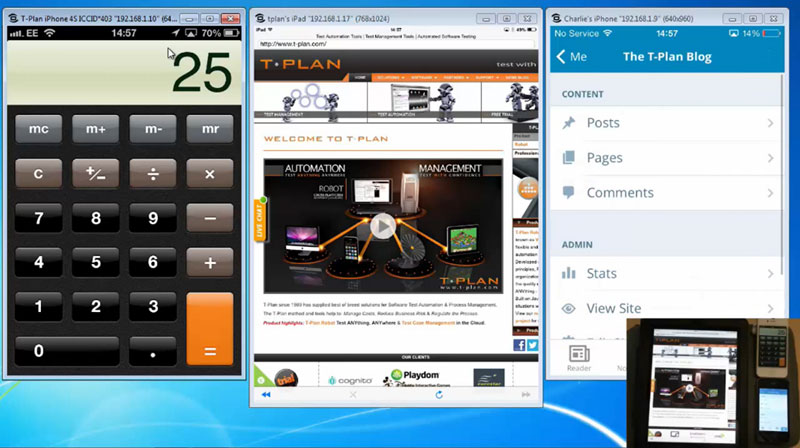This screenshot has width=800, height=448.
Task: Expand the Posts row chevron
Action: [770, 123]
